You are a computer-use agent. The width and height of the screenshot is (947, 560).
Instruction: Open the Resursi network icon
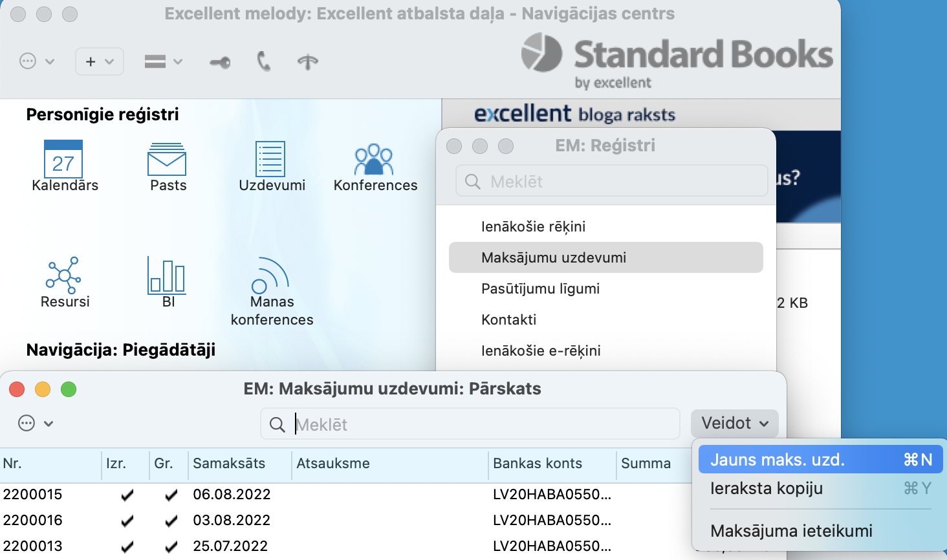tap(63, 275)
